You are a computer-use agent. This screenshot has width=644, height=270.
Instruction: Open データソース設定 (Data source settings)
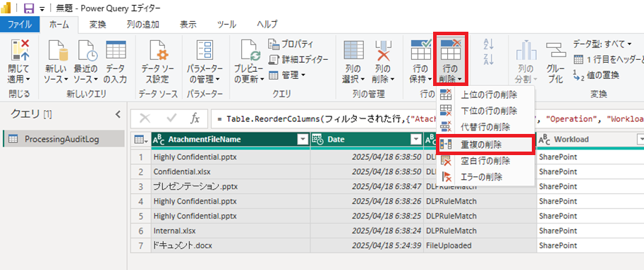[158, 61]
